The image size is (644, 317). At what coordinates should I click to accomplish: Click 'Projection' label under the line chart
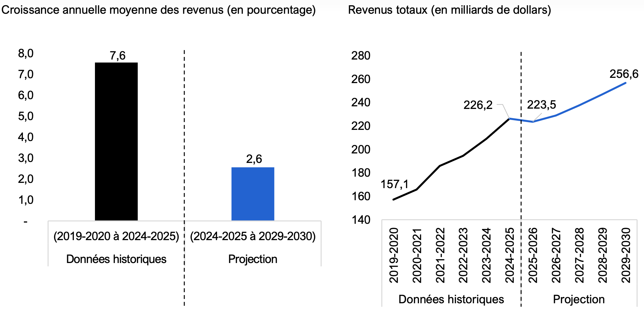click(579, 299)
